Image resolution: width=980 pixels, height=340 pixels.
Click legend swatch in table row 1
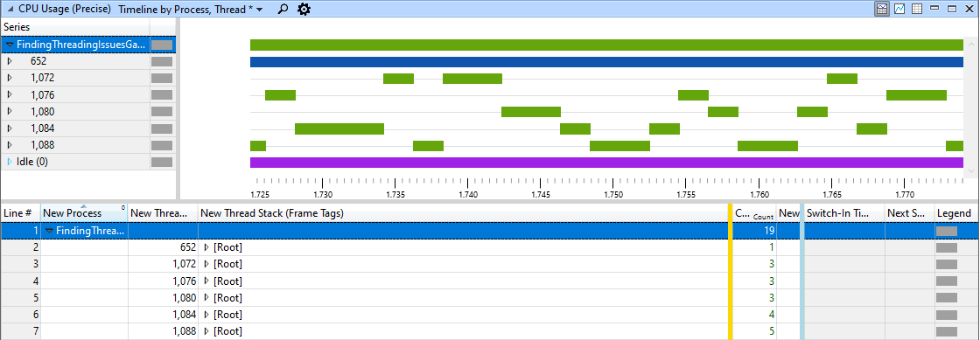[x=946, y=231]
